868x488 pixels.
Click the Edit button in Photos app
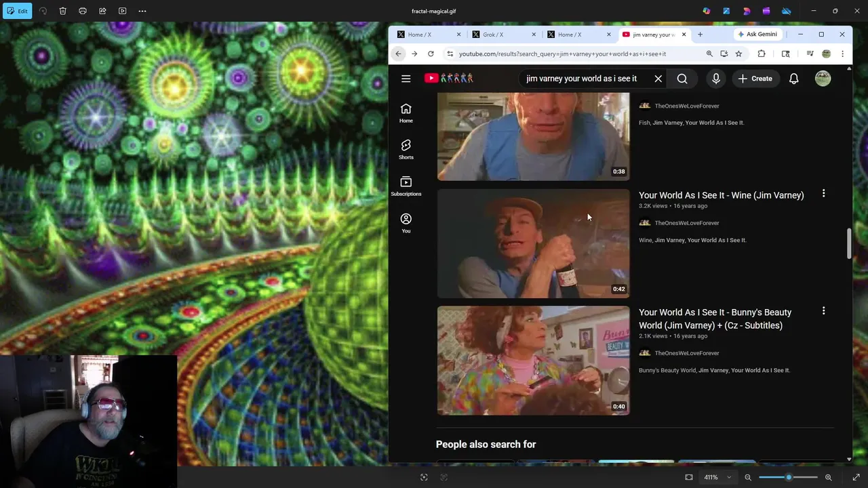[x=17, y=11]
